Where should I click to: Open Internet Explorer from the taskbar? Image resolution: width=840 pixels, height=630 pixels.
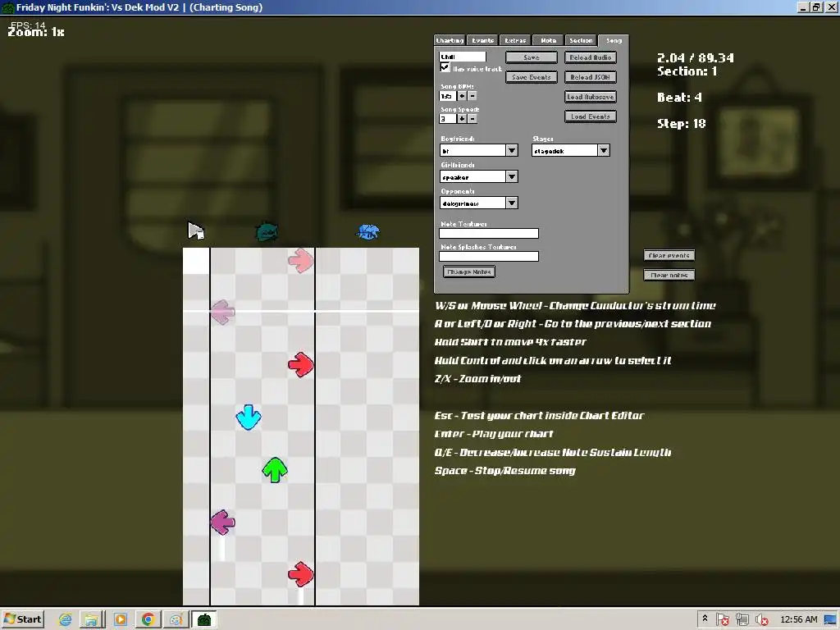point(66,620)
